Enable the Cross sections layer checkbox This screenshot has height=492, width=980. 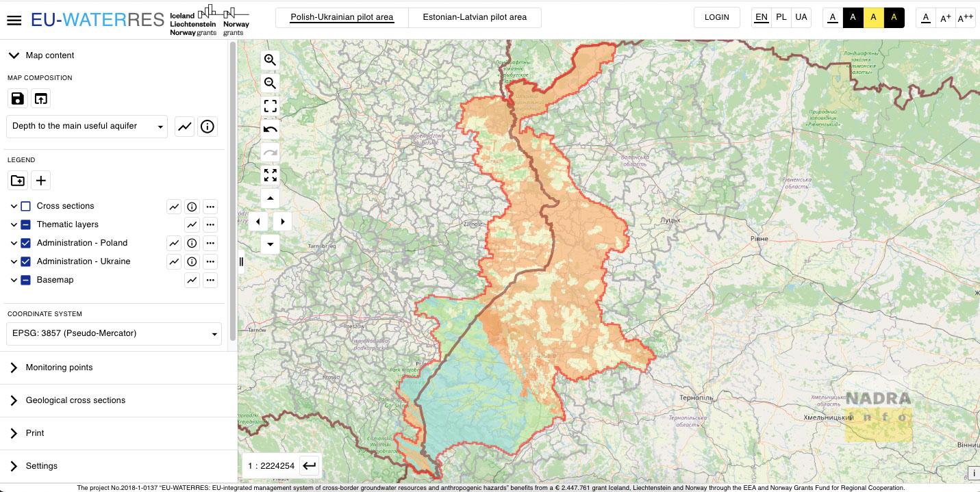click(25, 206)
